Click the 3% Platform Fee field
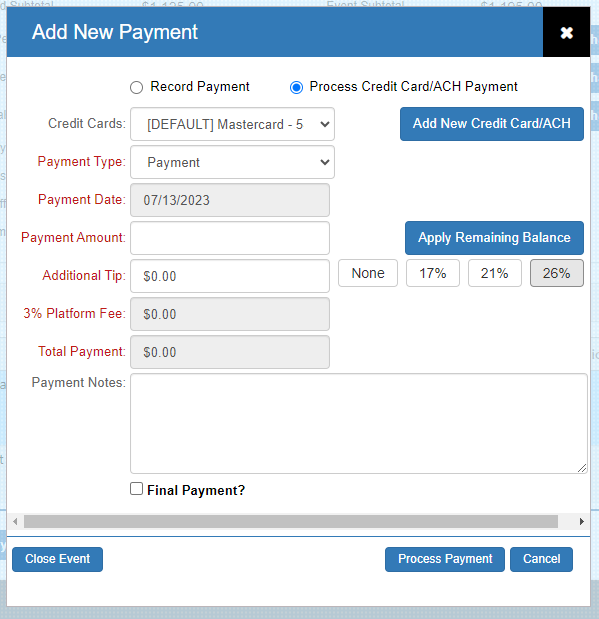 230,314
